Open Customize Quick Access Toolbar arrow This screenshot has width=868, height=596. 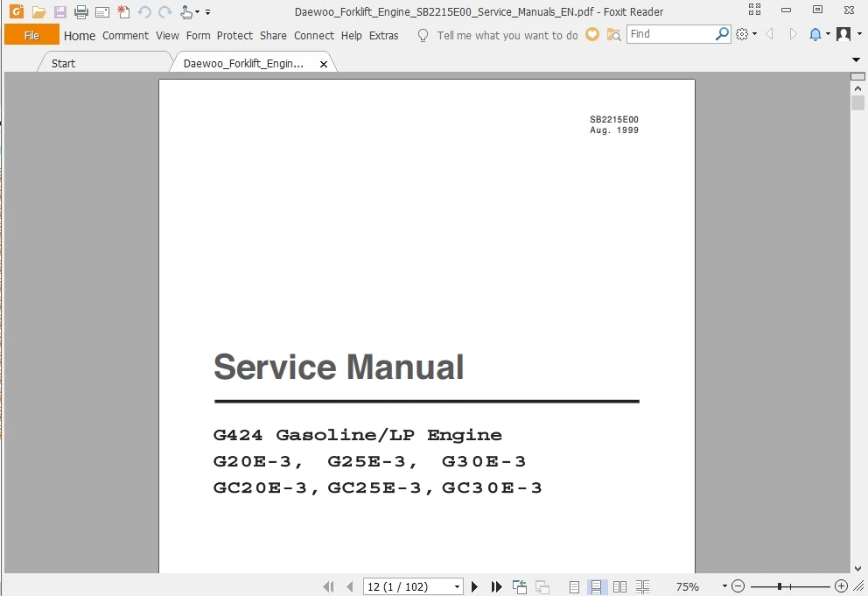(207, 11)
